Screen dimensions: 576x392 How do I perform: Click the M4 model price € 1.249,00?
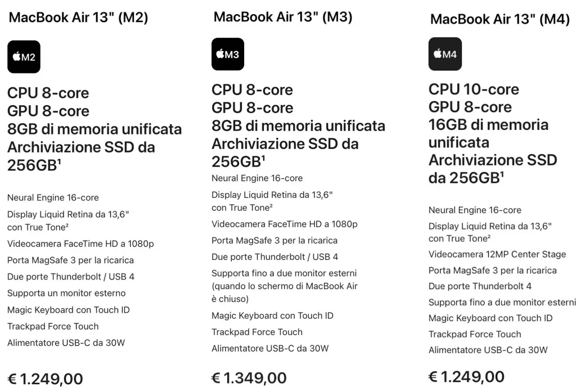coord(466,377)
